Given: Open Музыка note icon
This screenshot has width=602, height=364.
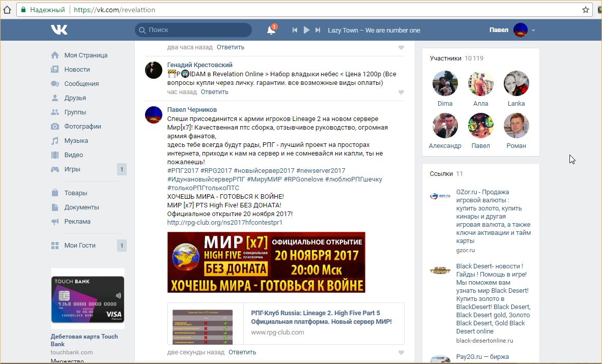Looking at the screenshot, I should point(55,141).
